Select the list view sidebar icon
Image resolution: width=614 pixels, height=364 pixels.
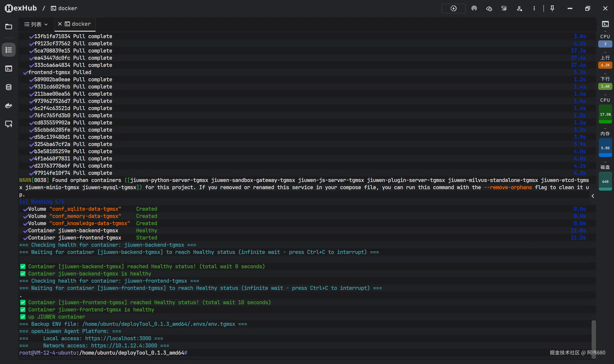click(x=9, y=50)
